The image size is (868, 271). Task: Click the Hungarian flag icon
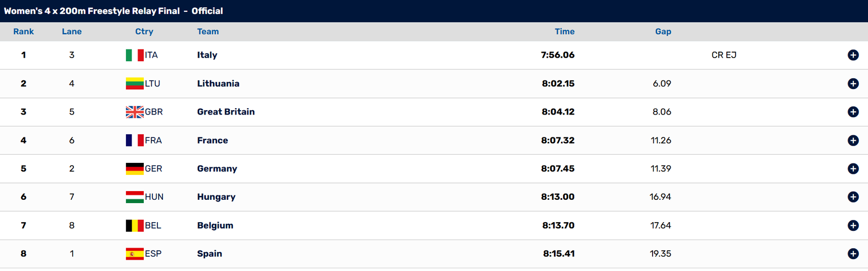pyautogui.click(x=135, y=197)
